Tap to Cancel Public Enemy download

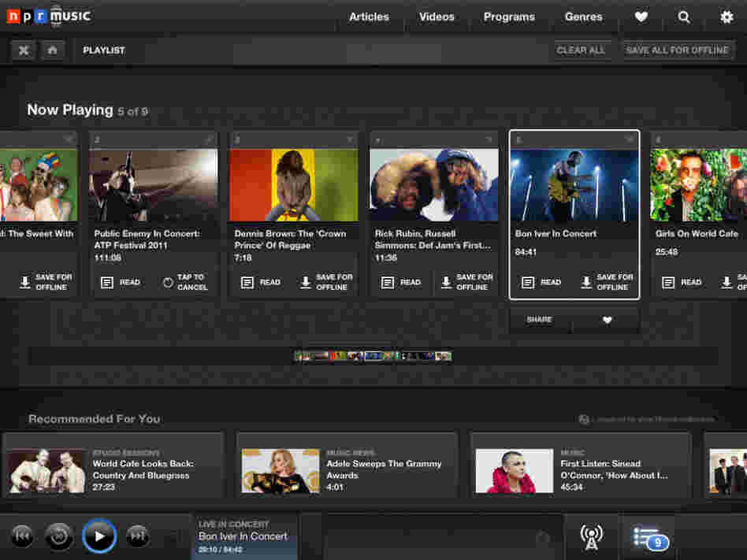click(x=186, y=283)
